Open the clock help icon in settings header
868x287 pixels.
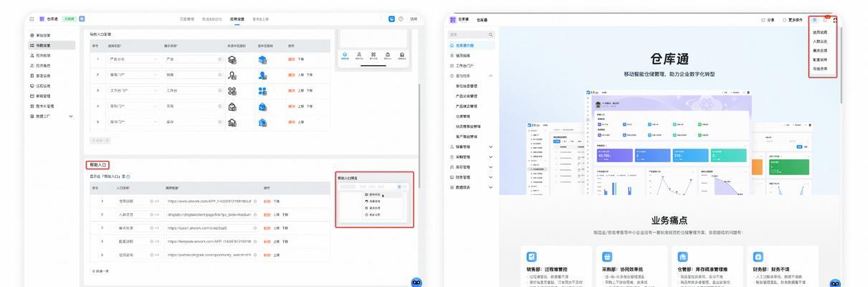[x=401, y=19]
